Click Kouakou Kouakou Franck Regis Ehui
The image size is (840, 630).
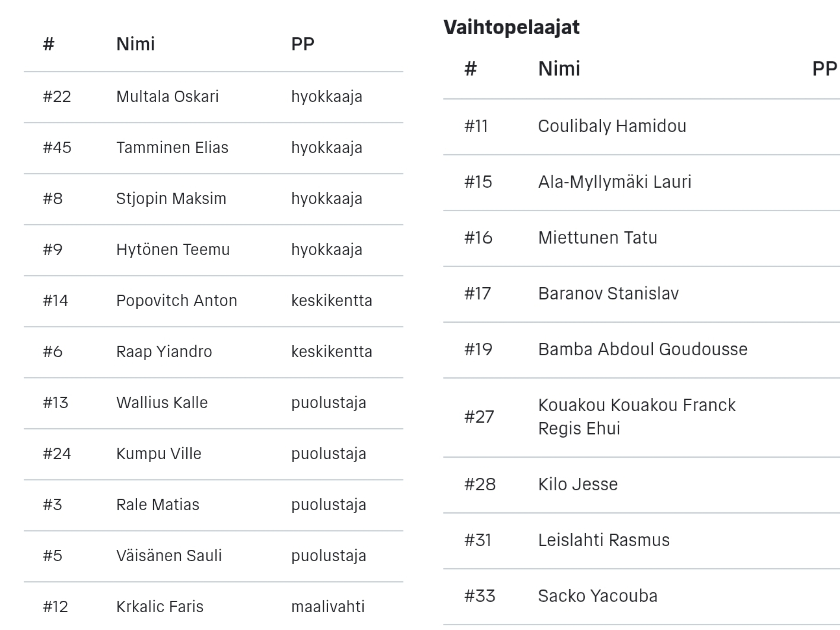pos(637,417)
